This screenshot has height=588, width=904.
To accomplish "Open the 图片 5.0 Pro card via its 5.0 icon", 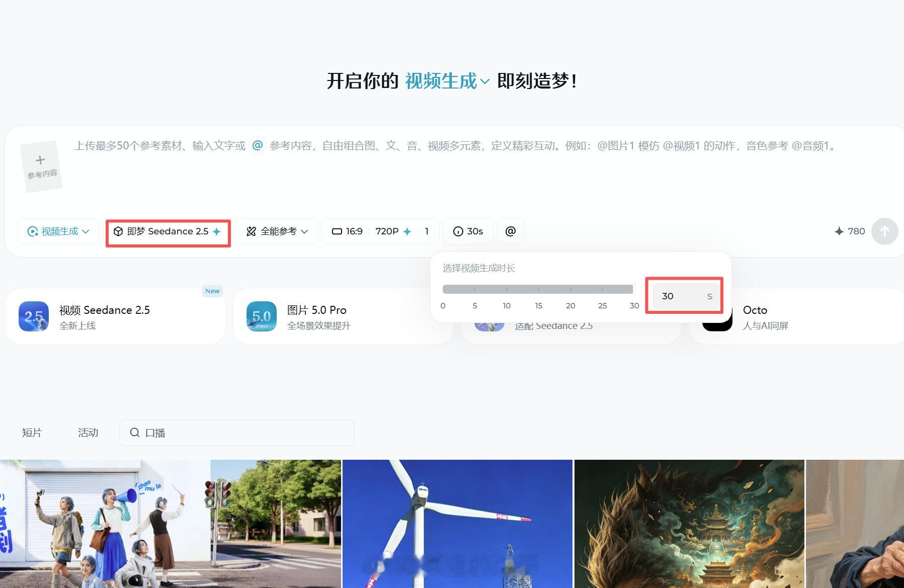I will (x=262, y=316).
